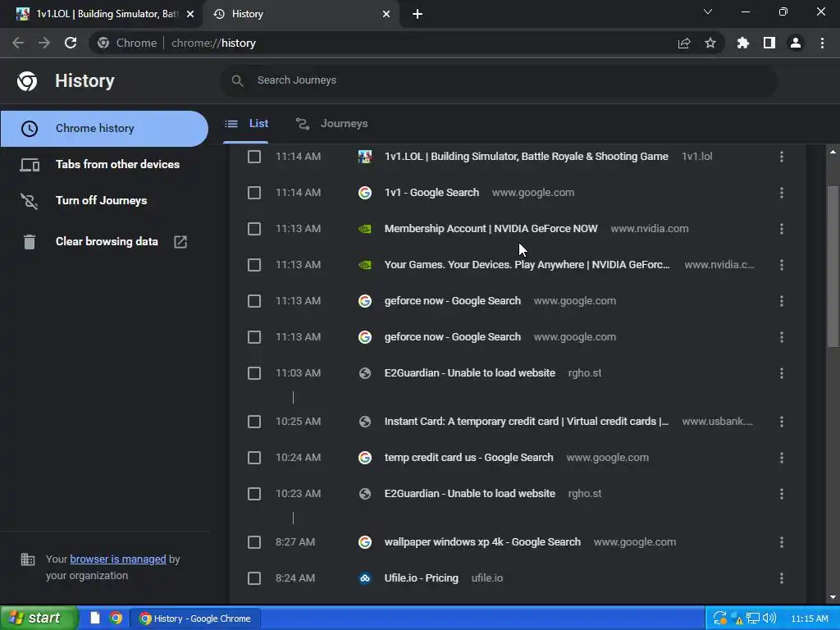Select Chrome history in sidebar

(x=104, y=129)
